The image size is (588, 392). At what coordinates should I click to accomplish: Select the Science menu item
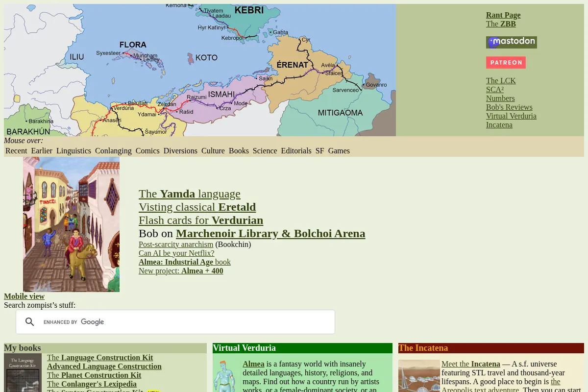tap(265, 151)
